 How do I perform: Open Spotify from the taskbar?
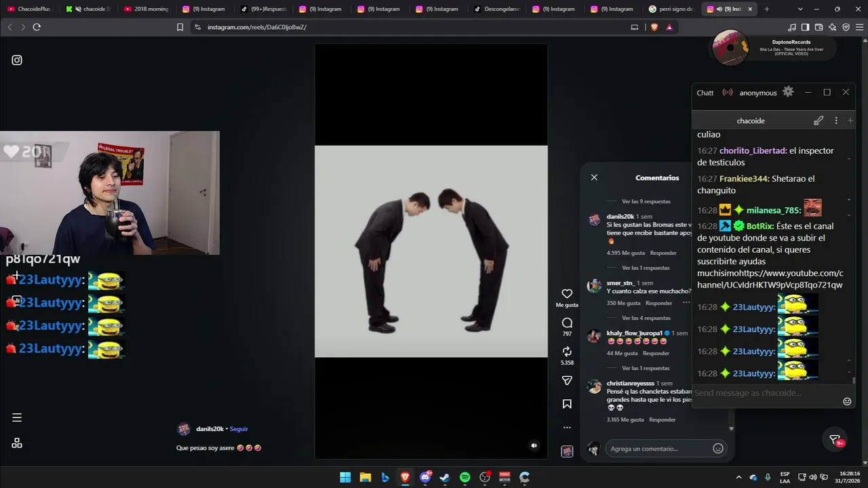point(465,477)
